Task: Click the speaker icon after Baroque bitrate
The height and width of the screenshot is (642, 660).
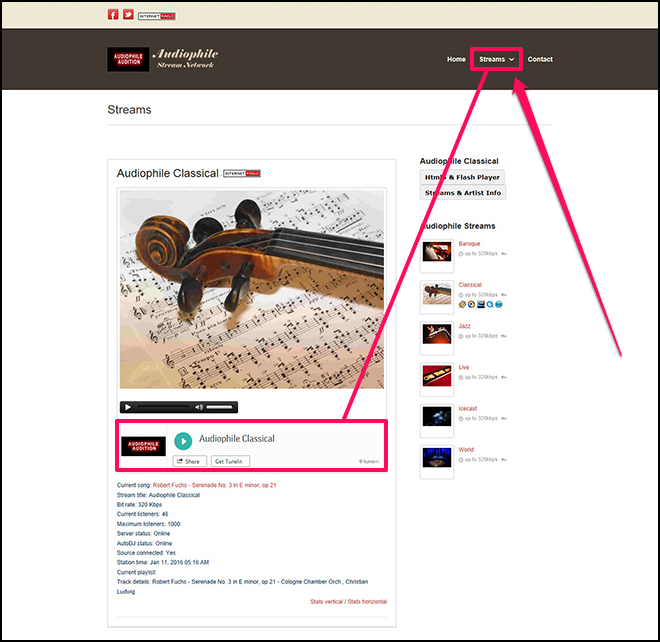Action: 503,254
